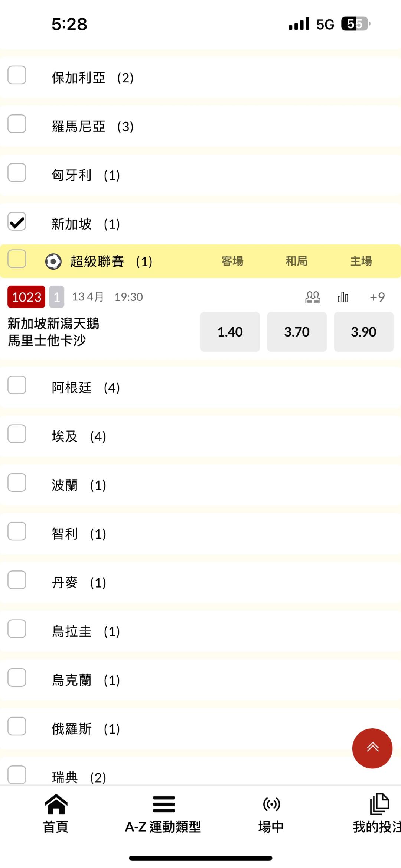Show more markets with +9
401x868 pixels.
(377, 297)
